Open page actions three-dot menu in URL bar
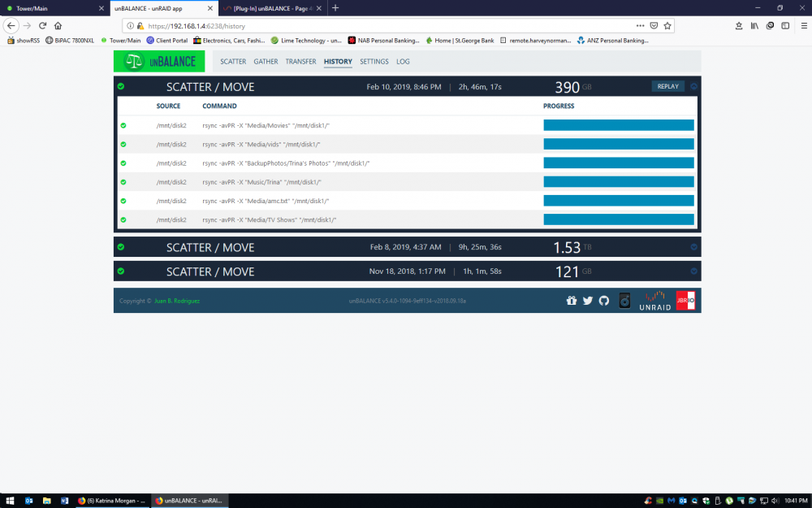 640,26
